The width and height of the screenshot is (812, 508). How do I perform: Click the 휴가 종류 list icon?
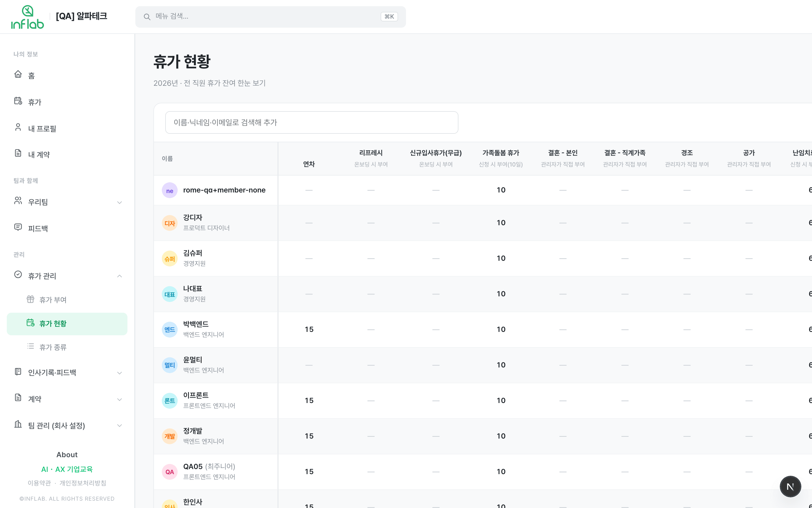pos(30,346)
